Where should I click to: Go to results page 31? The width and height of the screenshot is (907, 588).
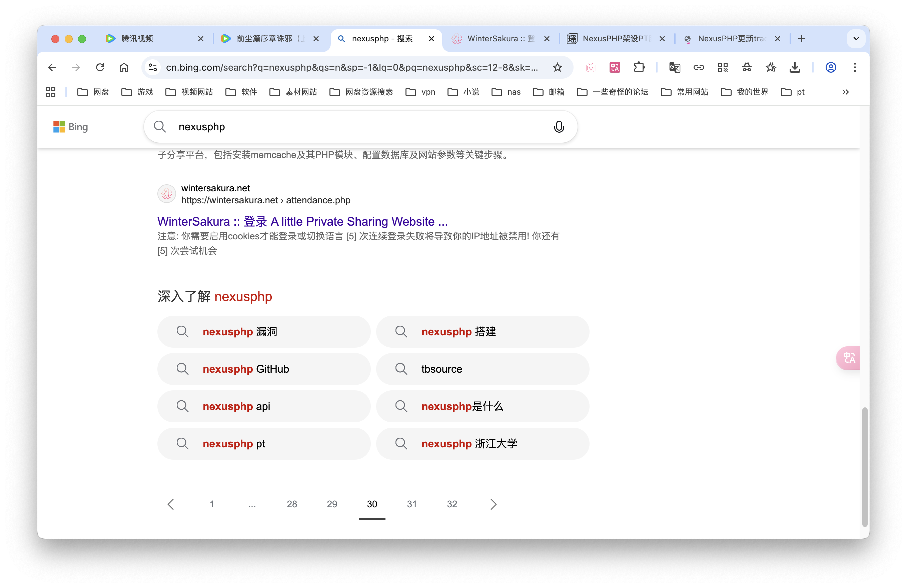point(411,504)
